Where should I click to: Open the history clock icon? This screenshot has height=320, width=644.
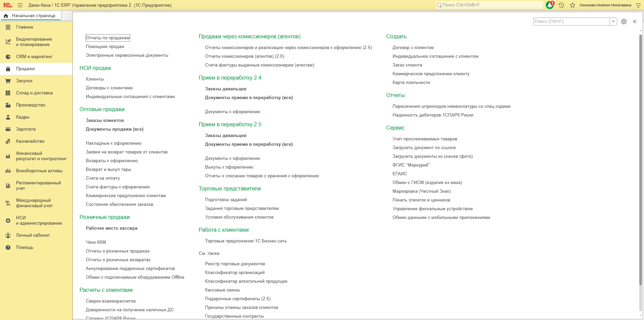tap(561, 5)
